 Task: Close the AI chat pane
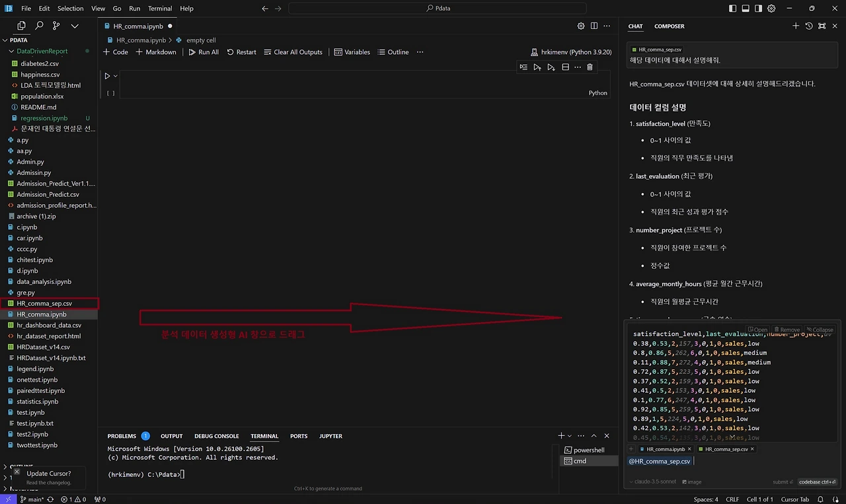point(835,26)
